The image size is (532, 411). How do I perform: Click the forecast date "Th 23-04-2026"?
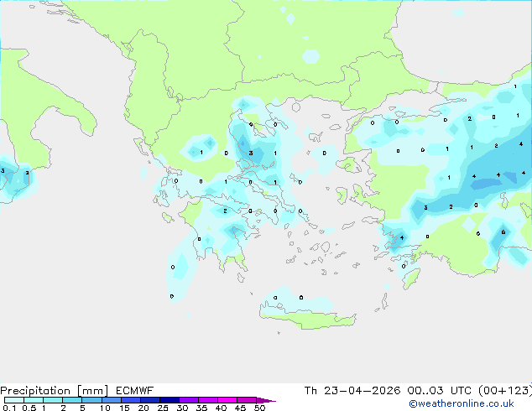pyautogui.click(x=352, y=391)
